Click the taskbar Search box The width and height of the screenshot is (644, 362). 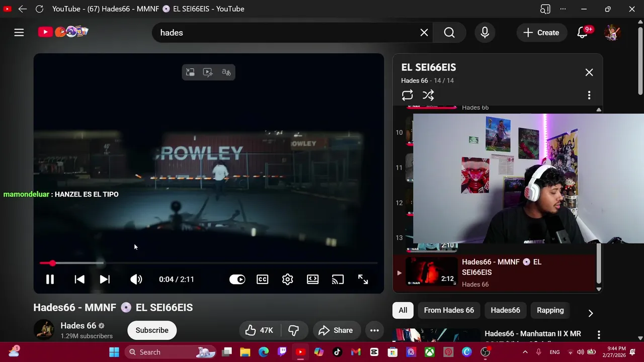[x=171, y=352]
